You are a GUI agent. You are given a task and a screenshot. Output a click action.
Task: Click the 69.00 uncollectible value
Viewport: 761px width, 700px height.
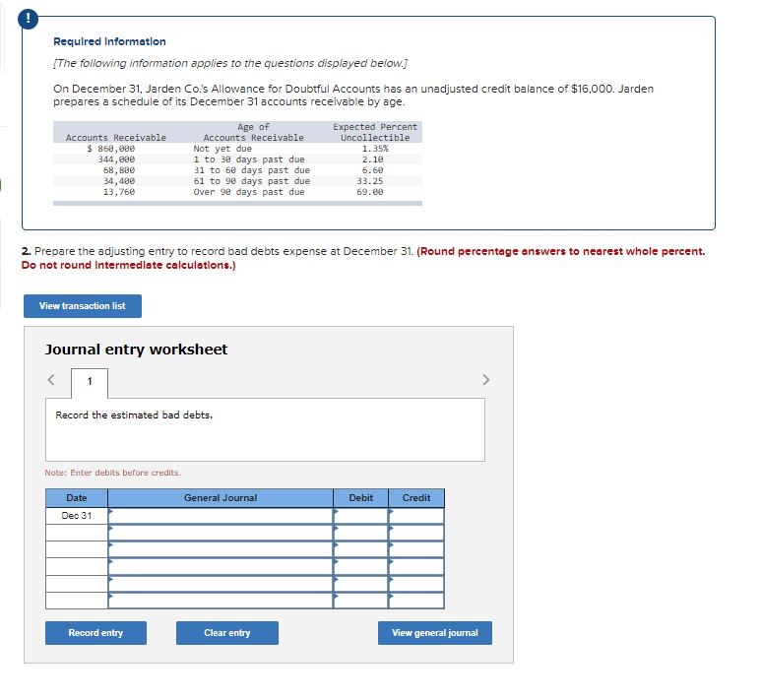point(370,192)
